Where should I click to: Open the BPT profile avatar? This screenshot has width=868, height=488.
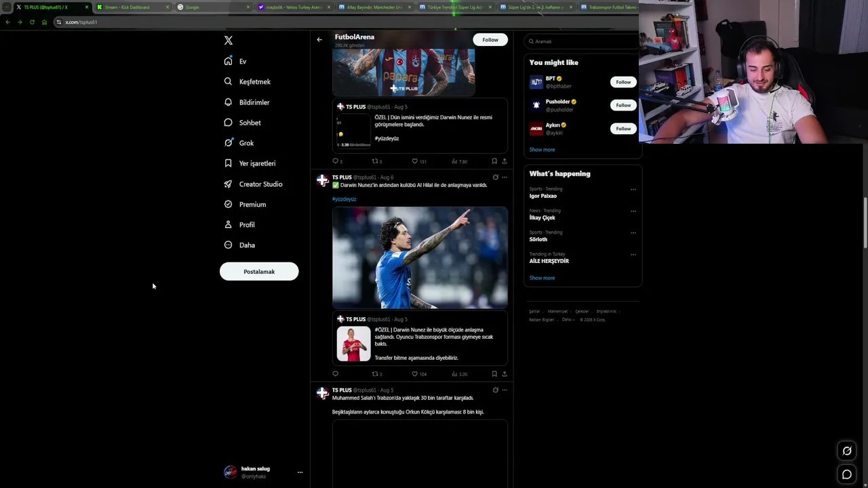(x=536, y=82)
